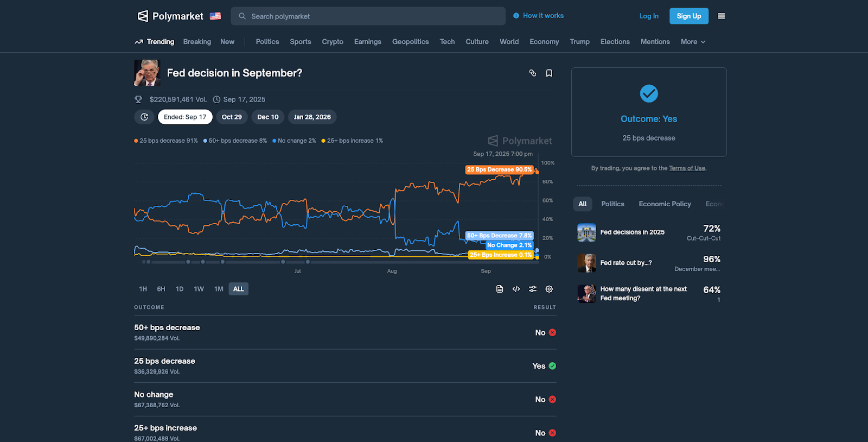Click the Sign Up button
This screenshot has height=442, width=868.
[689, 16]
